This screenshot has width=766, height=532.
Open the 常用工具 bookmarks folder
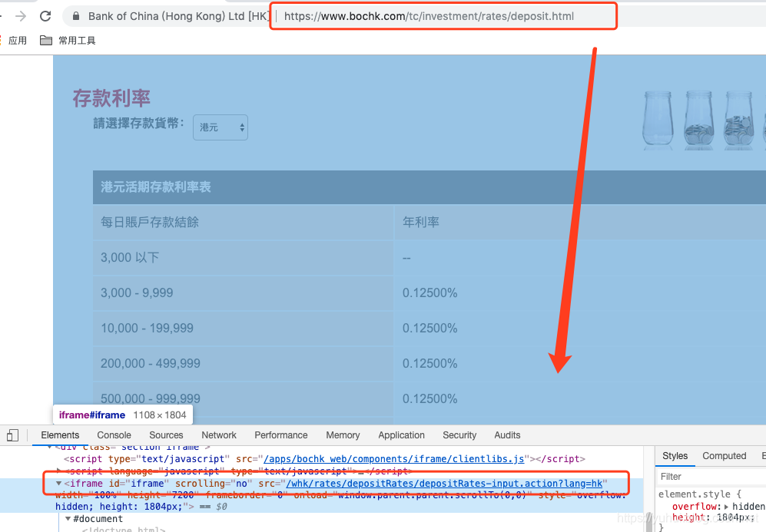68,41
